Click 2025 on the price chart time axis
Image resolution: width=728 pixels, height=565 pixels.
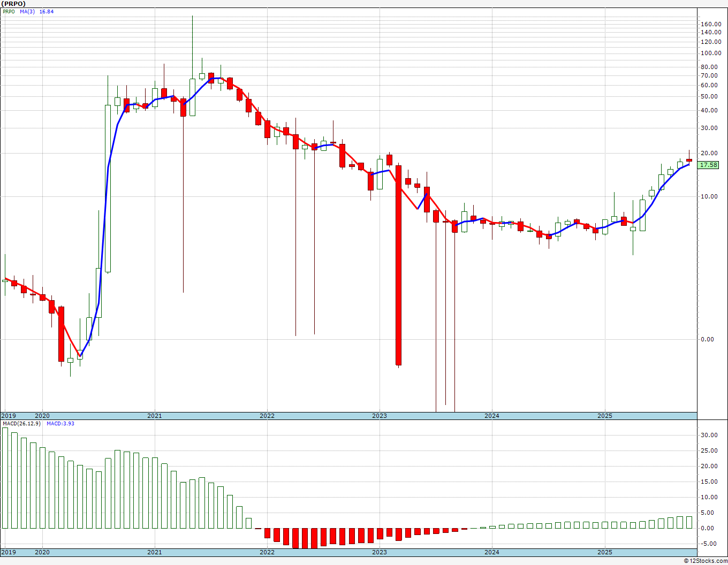(x=604, y=416)
